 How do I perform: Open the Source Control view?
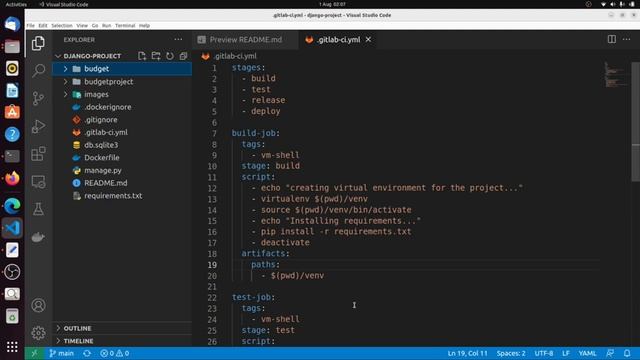pos(38,98)
